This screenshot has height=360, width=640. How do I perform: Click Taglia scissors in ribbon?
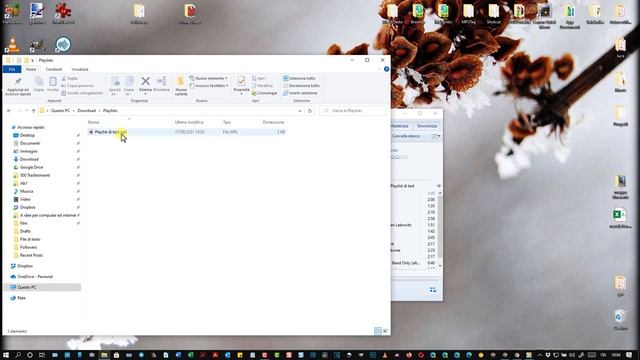(x=69, y=78)
